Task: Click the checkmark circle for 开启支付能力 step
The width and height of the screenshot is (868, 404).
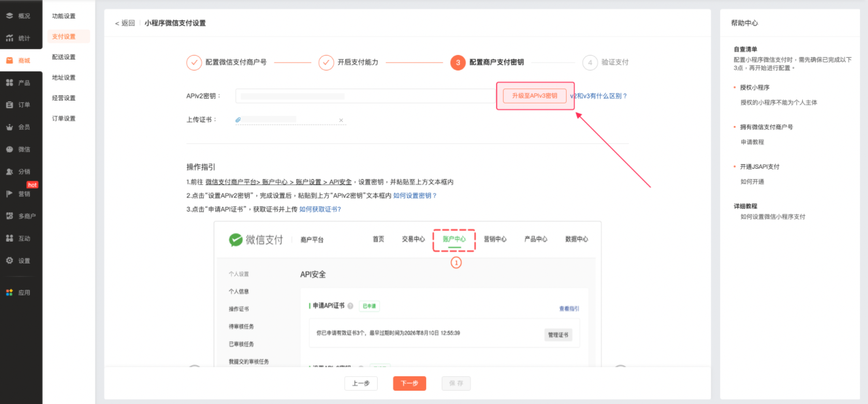Action: click(326, 62)
